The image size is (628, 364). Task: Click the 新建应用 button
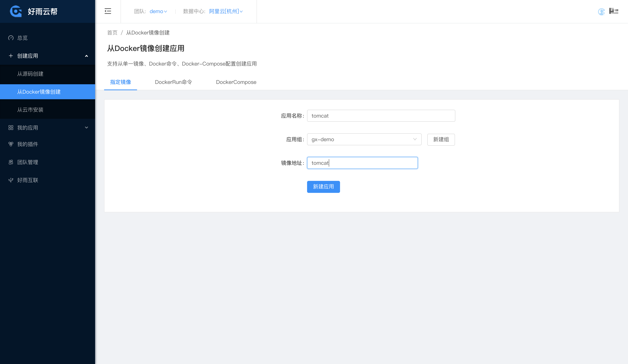(323, 187)
